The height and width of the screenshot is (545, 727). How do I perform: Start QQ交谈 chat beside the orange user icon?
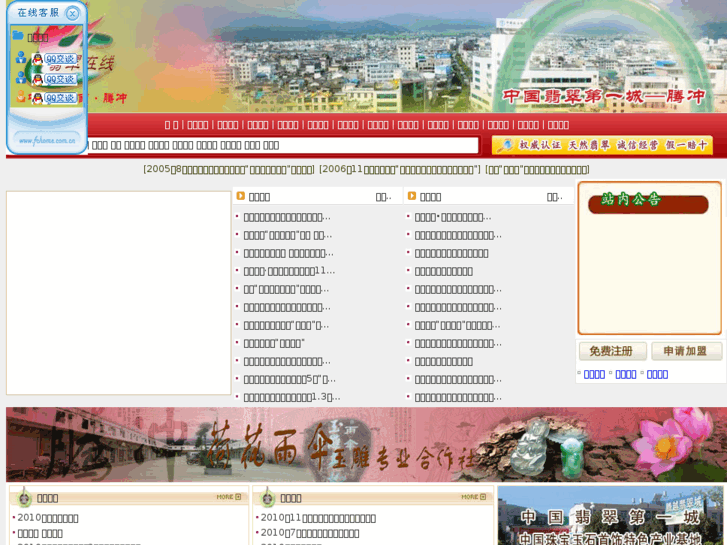pos(54,98)
